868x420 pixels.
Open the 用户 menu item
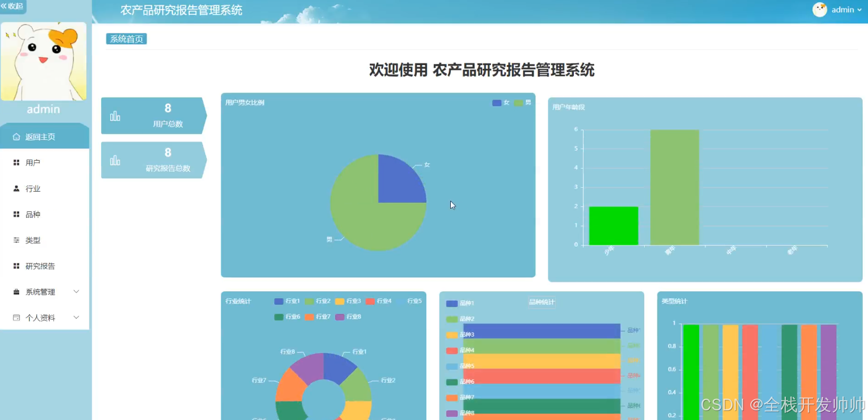click(x=45, y=162)
